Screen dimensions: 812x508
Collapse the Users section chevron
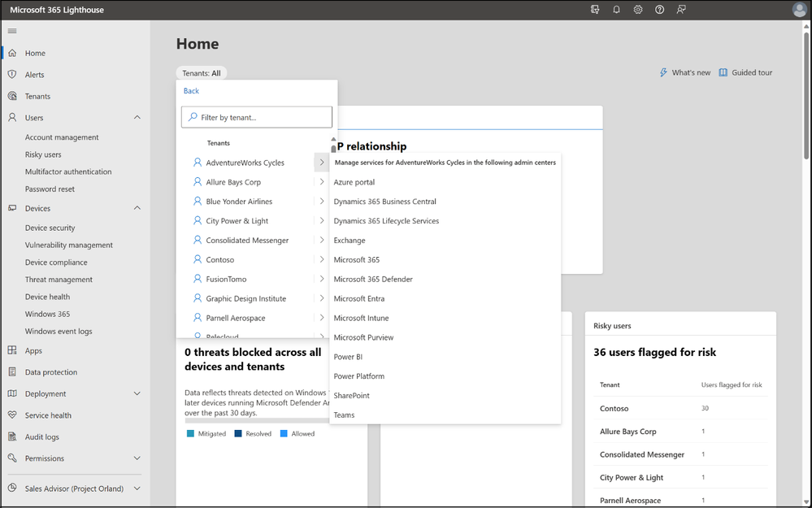coord(137,118)
